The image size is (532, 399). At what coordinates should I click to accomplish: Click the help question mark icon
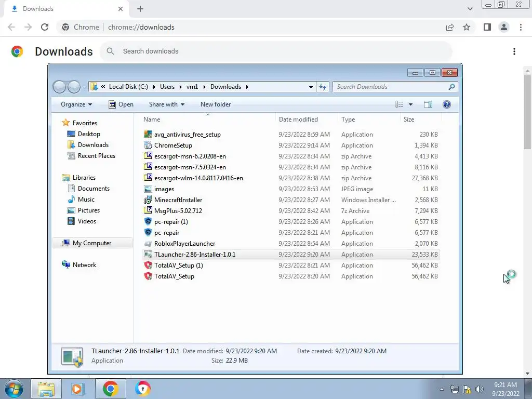(x=446, y=104)
